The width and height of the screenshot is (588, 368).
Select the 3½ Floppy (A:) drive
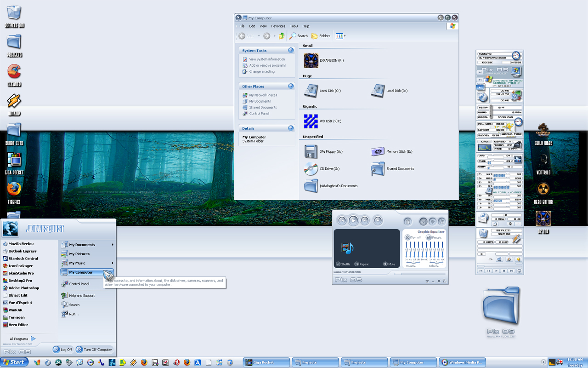coord(323,151)
